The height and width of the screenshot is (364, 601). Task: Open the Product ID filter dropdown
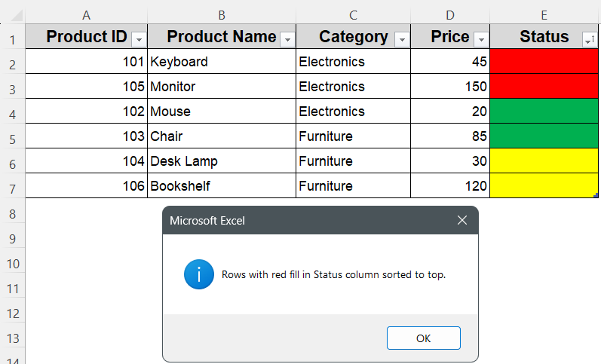click(138, 39)
